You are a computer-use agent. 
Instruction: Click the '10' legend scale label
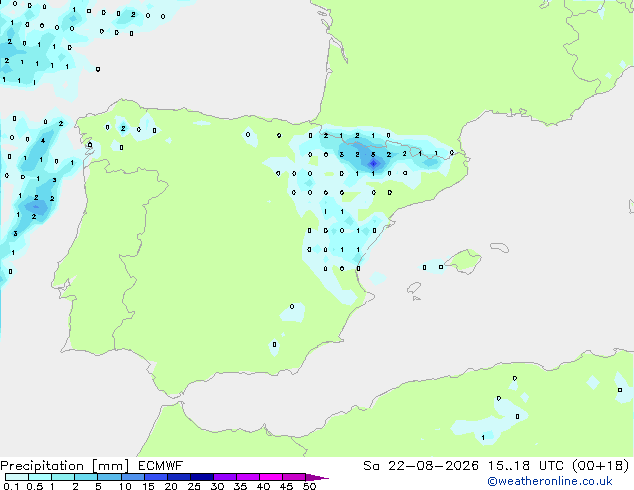[125, 486]
